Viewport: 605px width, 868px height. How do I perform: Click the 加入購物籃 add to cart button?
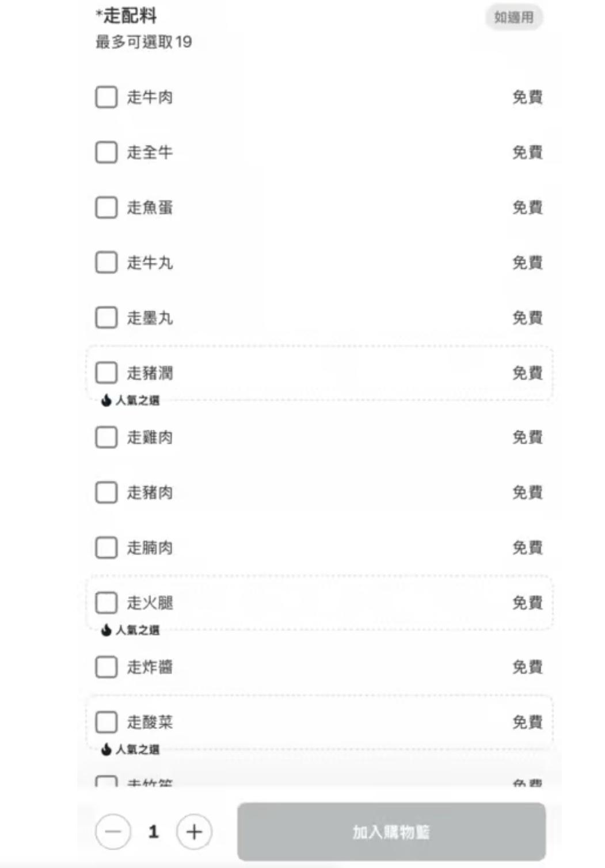click(x=391, y=832)
